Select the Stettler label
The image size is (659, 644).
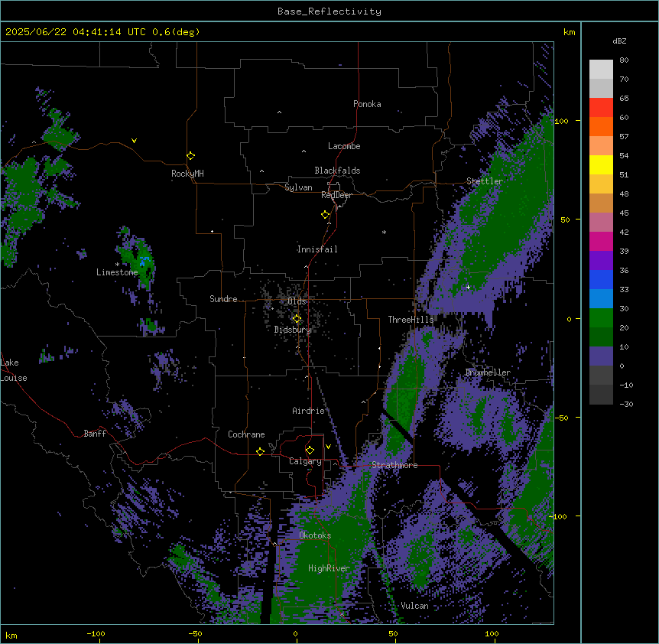[485, 181]
